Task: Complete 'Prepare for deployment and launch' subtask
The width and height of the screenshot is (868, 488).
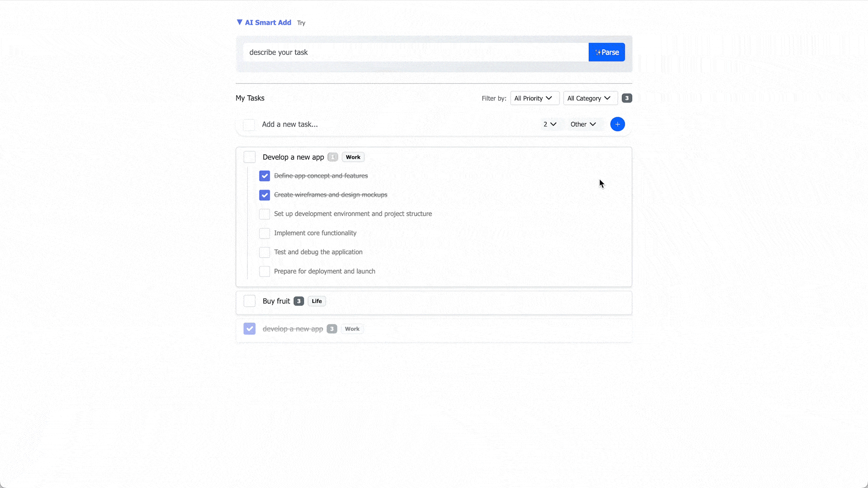Action: pos(264,271)
